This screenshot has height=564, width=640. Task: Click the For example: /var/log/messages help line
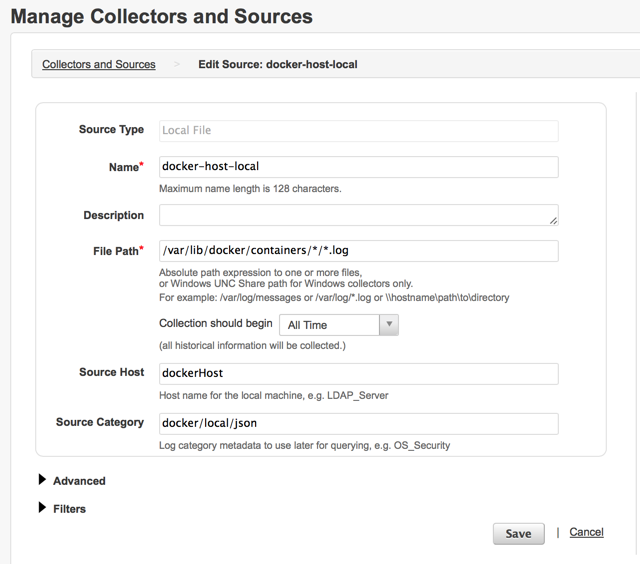[x=334, y=298]
